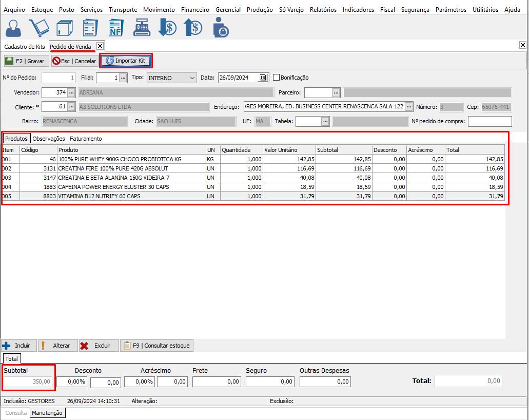Click the Importar Kit button
Image resolution: width=529 pixels, height=420 pixels.
(126, 61)
